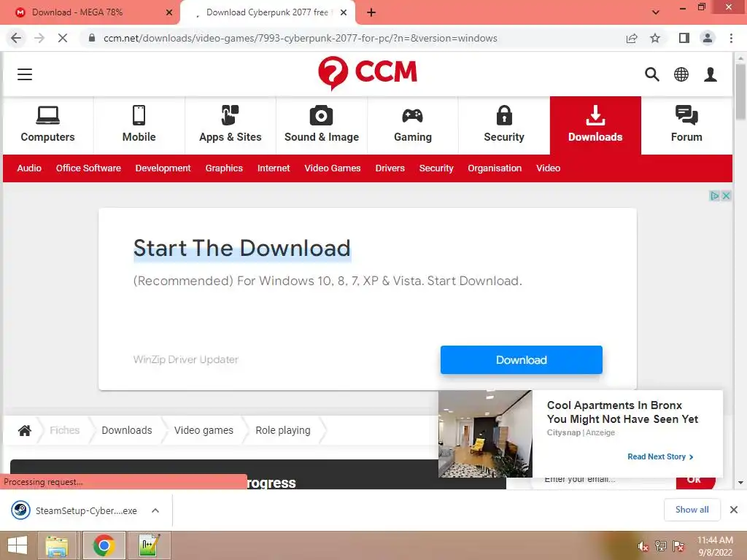
Task: Select the Downloads category tab
Action: (x=595, y=125)
